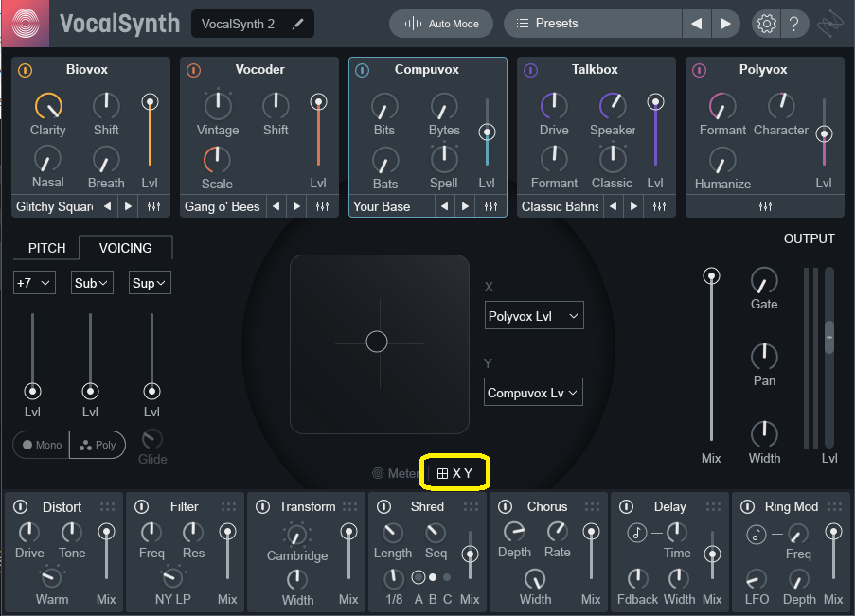
Task: Toggle the Vocoder module power button
Action: click(193, 70)
